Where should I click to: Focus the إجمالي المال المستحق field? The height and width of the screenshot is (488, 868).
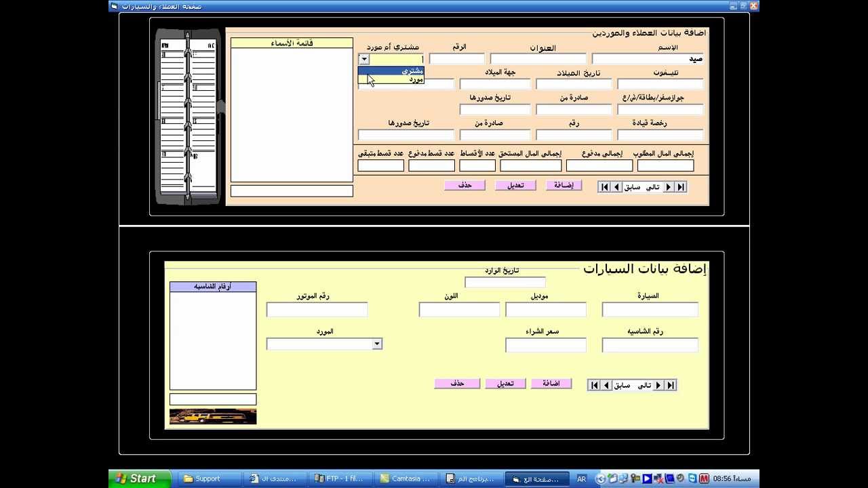point(531,165)
